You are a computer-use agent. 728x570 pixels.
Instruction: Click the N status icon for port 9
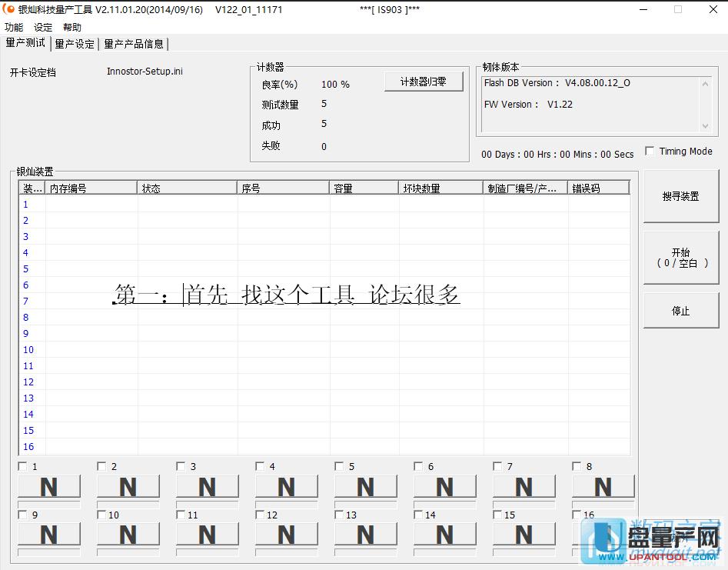tap(48, 535)
